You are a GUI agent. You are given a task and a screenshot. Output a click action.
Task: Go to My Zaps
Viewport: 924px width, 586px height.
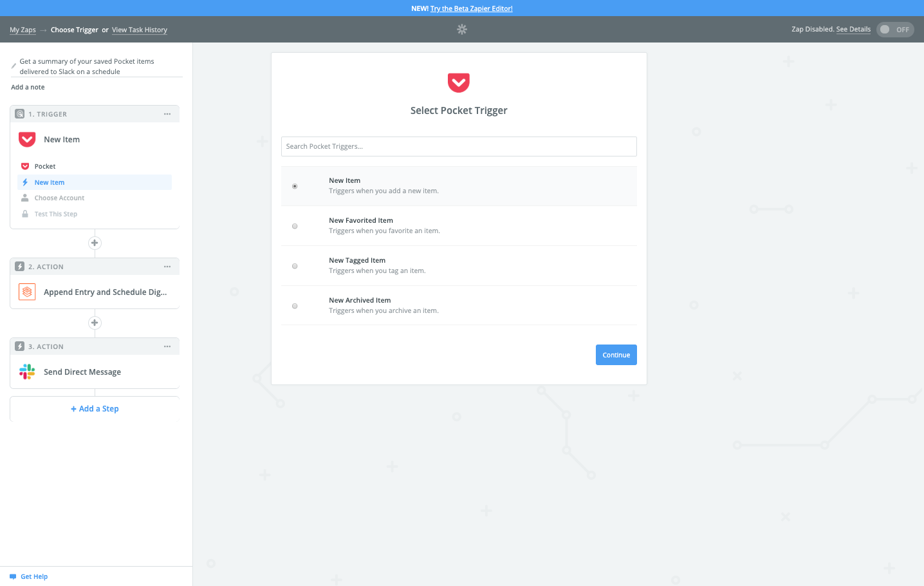(x=23, y=30)
